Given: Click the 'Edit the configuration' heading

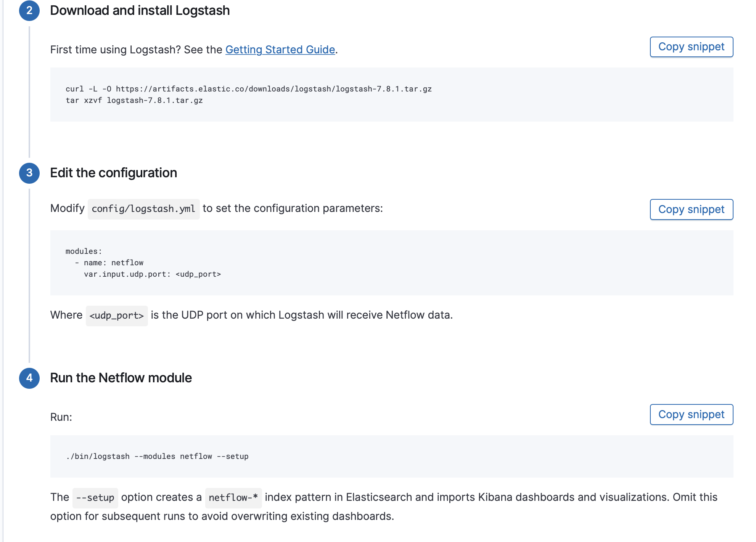Looking at the screenshot, I should (x=113, y=173).
